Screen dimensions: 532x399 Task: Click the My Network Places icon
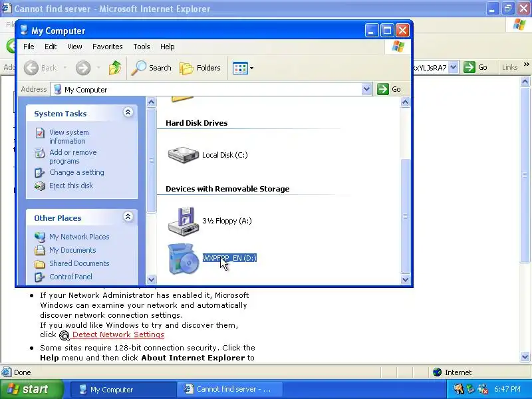tap(40, 237)
